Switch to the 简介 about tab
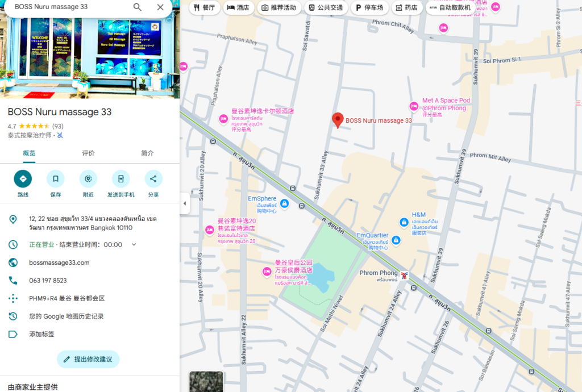 point(147,153)
